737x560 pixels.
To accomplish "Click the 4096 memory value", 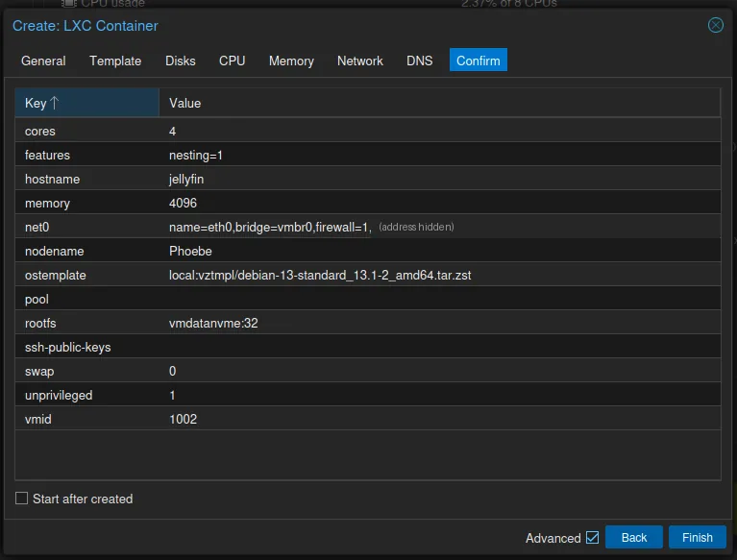I will click(183, 203).
